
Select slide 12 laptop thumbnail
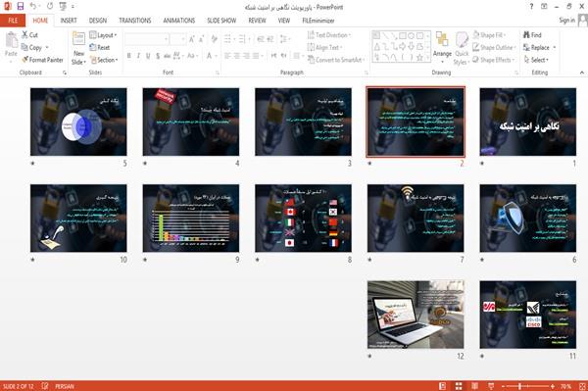(416, 315)
